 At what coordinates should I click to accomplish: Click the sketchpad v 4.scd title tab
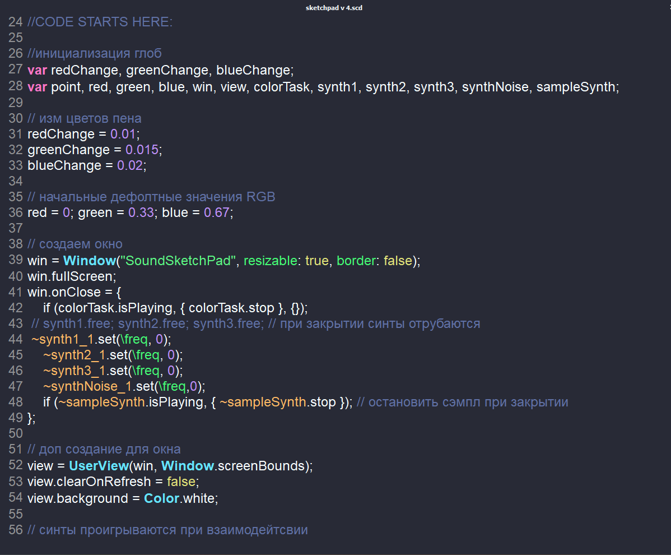coord(335,8)
